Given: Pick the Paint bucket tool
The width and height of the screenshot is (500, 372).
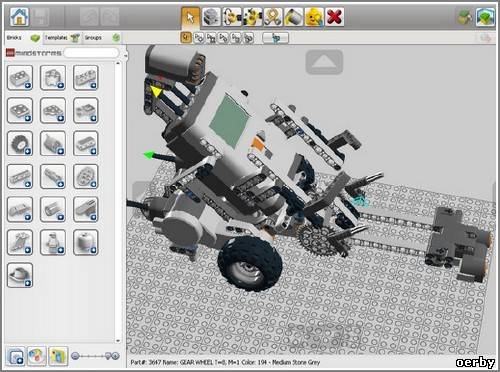Looking at the screenshot, I should click(x=293, y=17).
